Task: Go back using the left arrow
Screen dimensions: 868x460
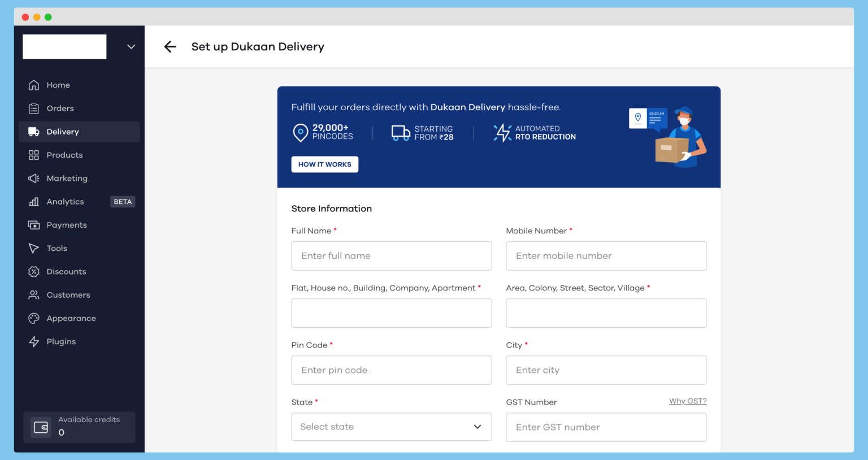Action: [170, 47]
